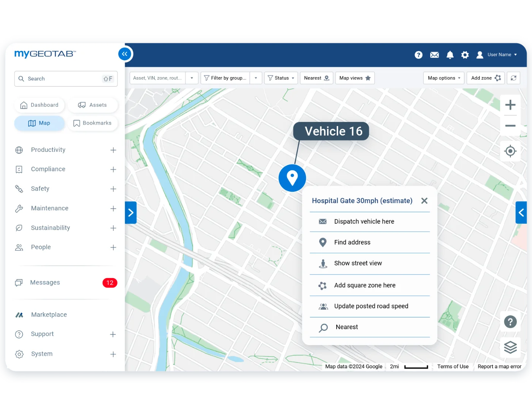
Task: Click the sidebar Search field
Action: pos(66,79)
